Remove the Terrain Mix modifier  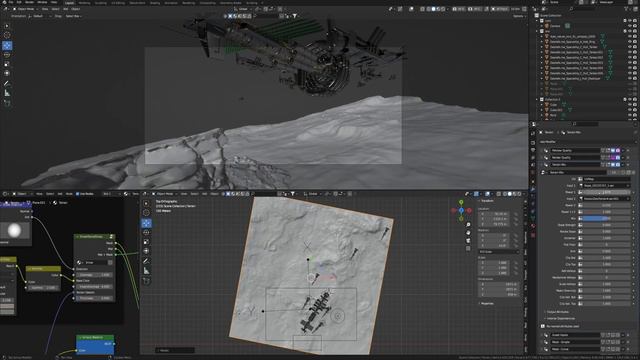pos(628,164)
